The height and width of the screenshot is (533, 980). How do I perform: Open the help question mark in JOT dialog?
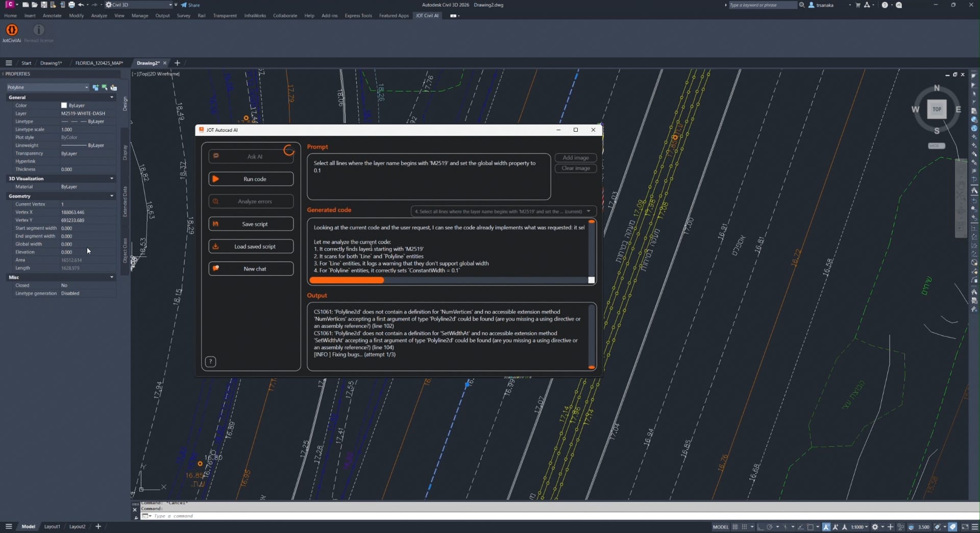click(x=210, y=362)
